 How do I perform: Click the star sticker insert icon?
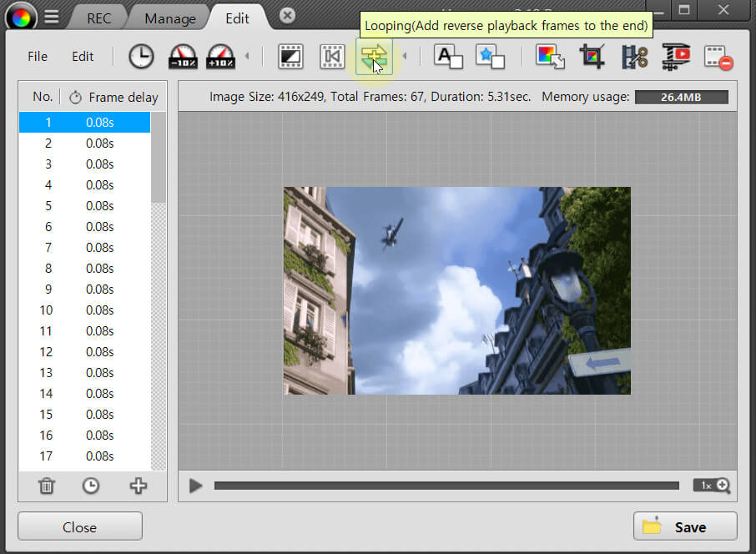490,57
